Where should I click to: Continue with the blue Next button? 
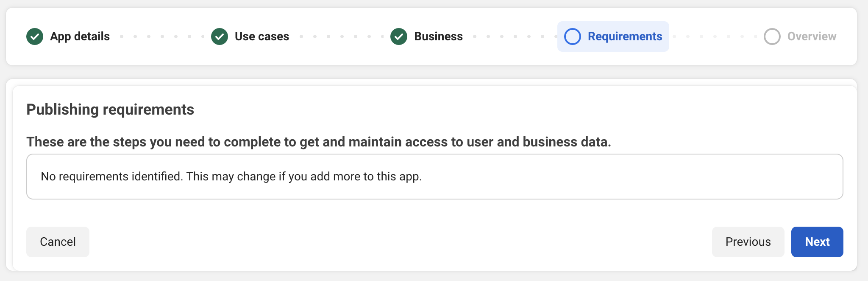point(817,242)
